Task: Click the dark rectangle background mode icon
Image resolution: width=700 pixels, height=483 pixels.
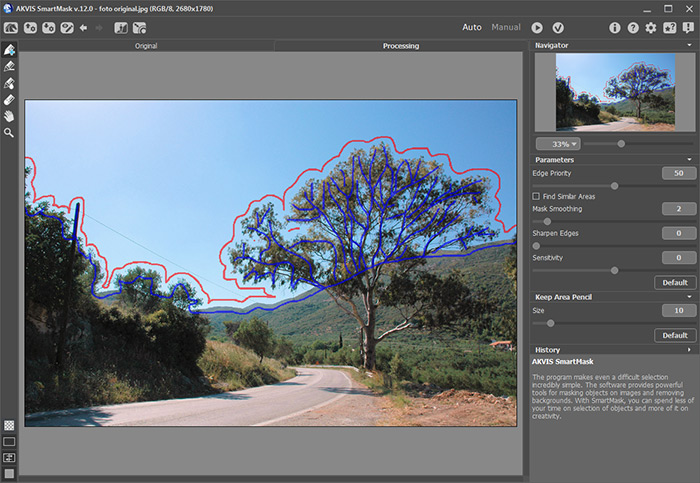Action: pyautogui.click(x=9, y=441)
